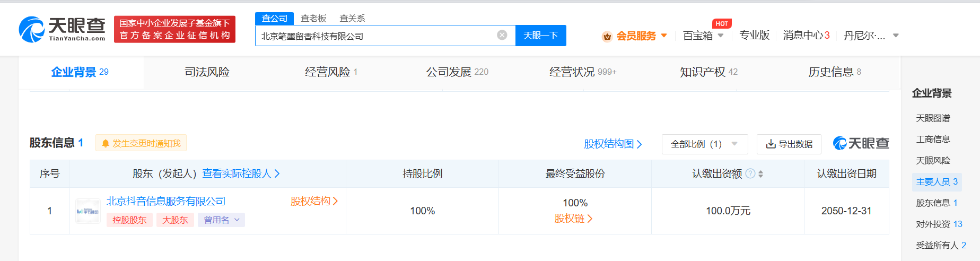Go to 工商信息 in the sidebar

point(933,140)
